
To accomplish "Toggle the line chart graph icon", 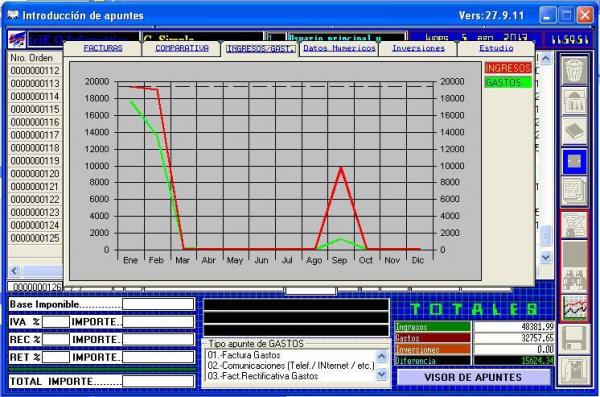I will [x=574, y=308].
